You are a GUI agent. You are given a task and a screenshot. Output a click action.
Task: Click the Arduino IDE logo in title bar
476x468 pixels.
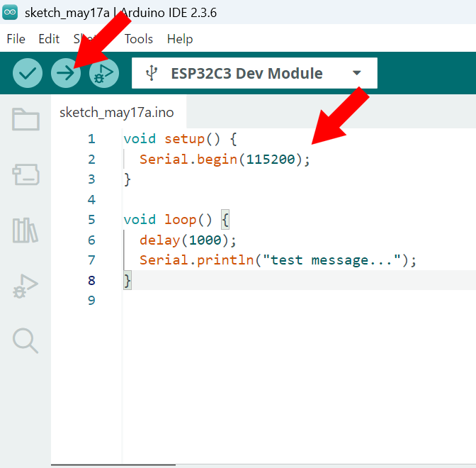(10, 13)
